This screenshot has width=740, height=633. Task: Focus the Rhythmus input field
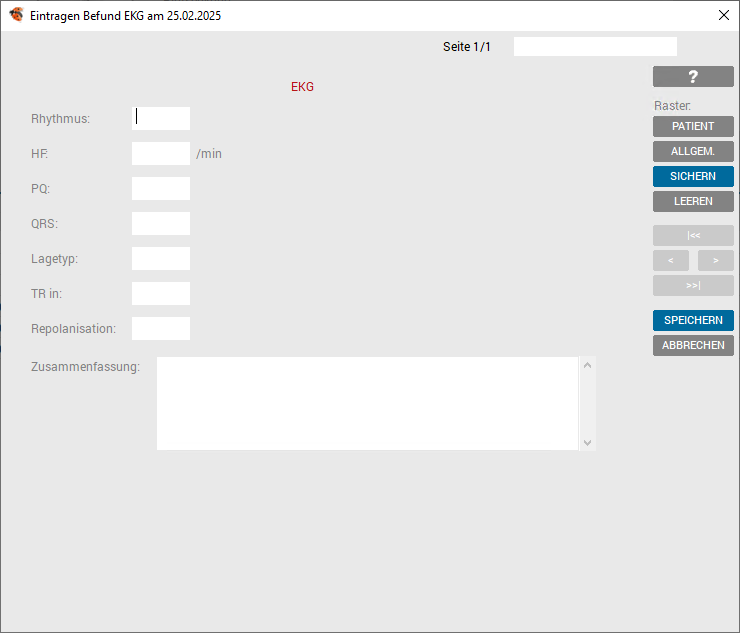(x=161, y=118)
